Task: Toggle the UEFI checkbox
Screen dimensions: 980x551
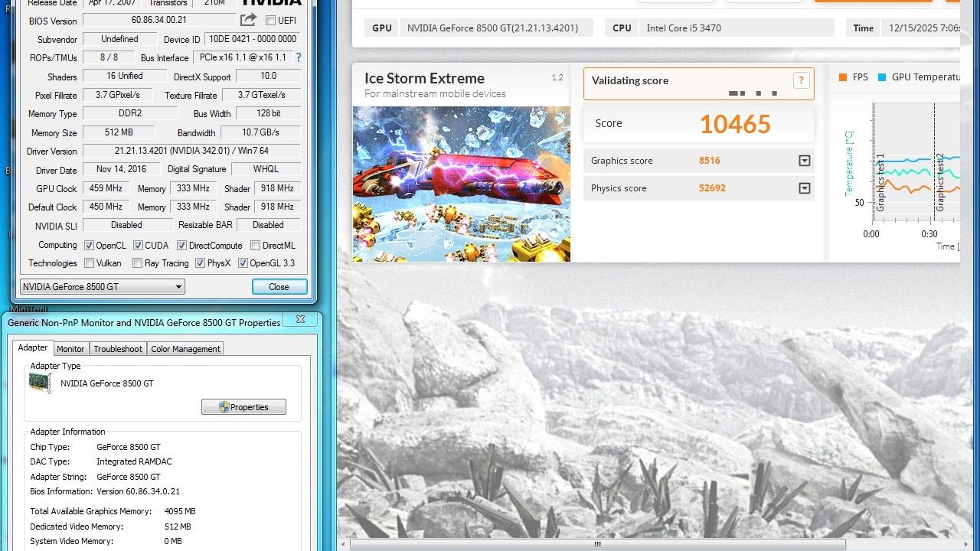Action: tap(270, 21)
